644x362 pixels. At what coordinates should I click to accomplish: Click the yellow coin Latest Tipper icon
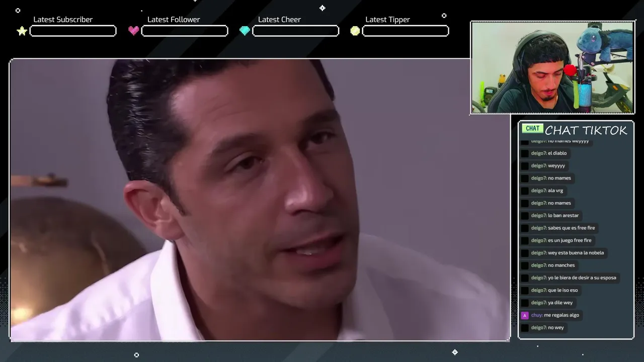point(355,31)
